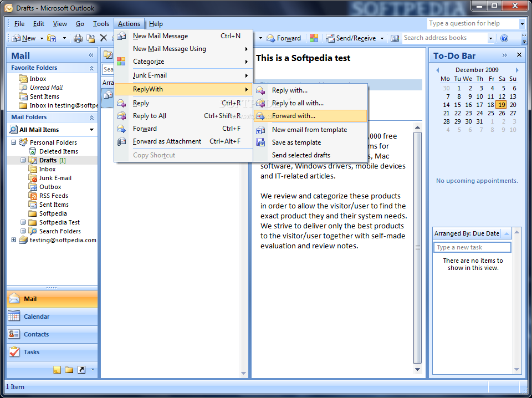The height and width of the screenshot is (398, 532).
Task: Collapse the Mail Folders section
Action: point(91,118)
